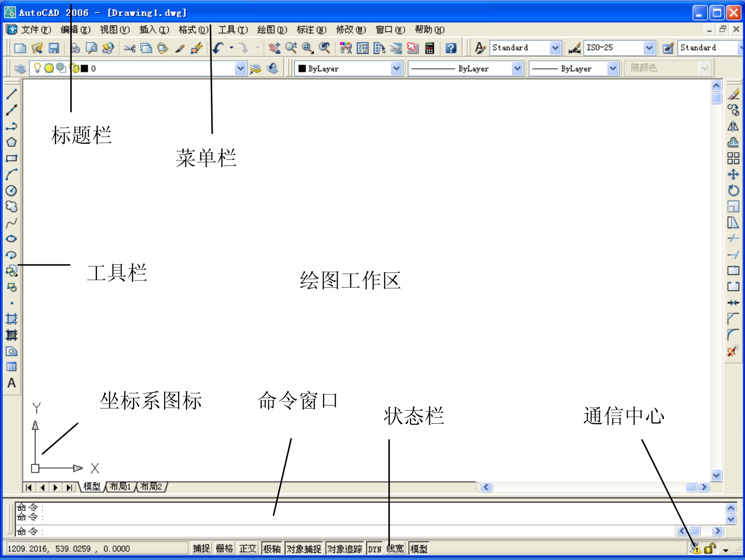This screenshot has width=745, height=560.
Task: Click the Cut scissors toolbar icon
Action: tap(130, 48)
